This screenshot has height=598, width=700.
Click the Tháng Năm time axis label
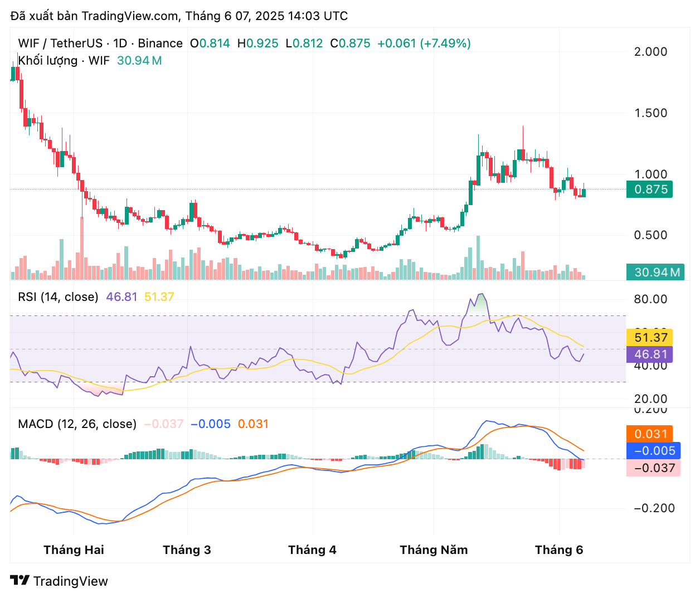click(434, 550)
